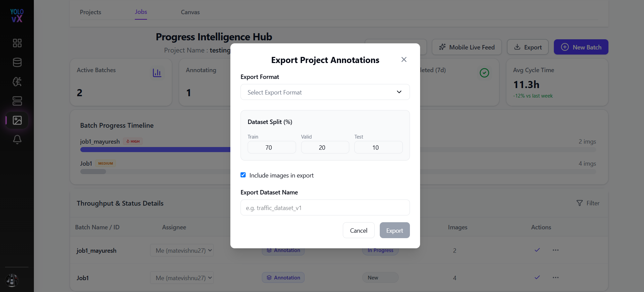Click the New Batch button
The width and height of the screenshot is (644, 292).
tap(581, 47)
